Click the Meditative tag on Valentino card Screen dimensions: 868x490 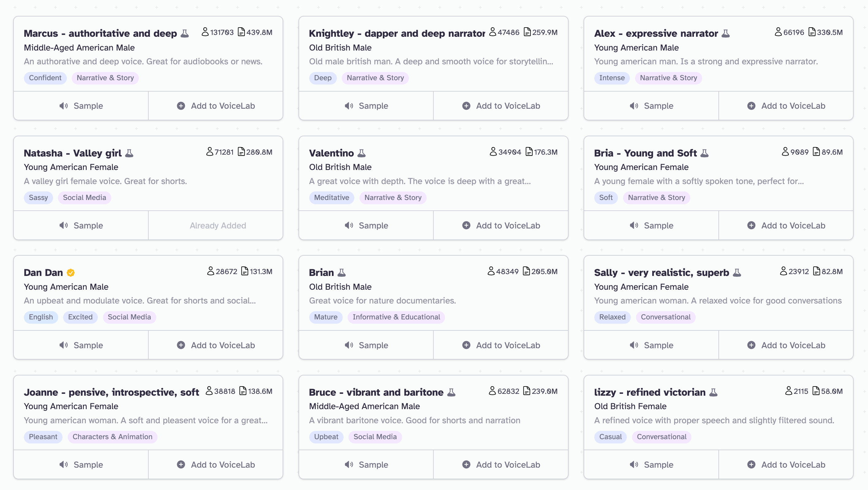click(331, 197)
